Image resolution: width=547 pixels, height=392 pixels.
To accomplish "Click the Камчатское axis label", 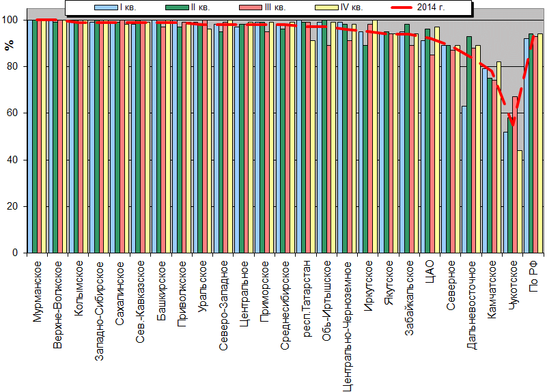I will pos(492,290).
